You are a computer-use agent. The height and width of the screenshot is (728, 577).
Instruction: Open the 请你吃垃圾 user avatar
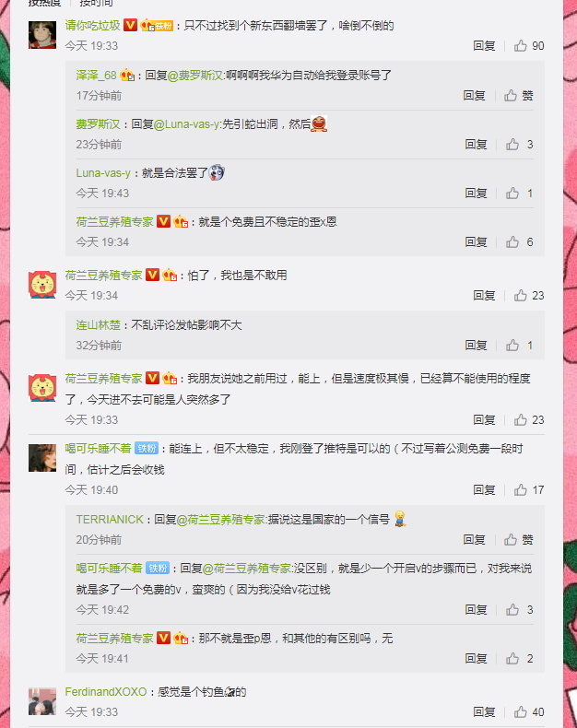click(x=42, y=35)
